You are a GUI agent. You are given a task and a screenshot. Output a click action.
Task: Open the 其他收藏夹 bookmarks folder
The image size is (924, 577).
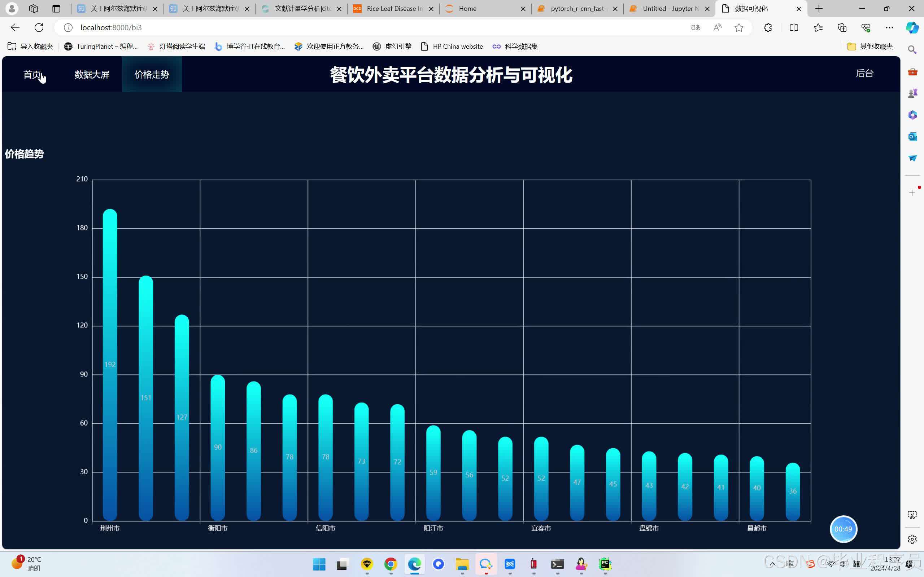pos(870,46)
